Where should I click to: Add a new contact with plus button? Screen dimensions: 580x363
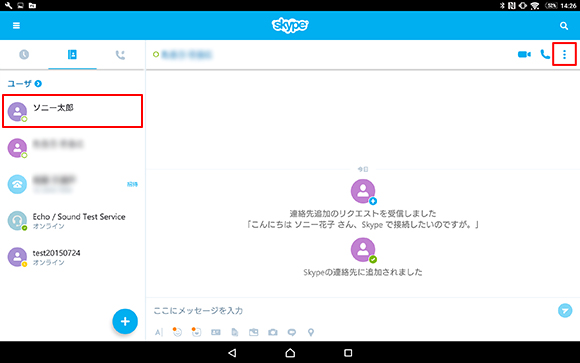pos(125,321)
